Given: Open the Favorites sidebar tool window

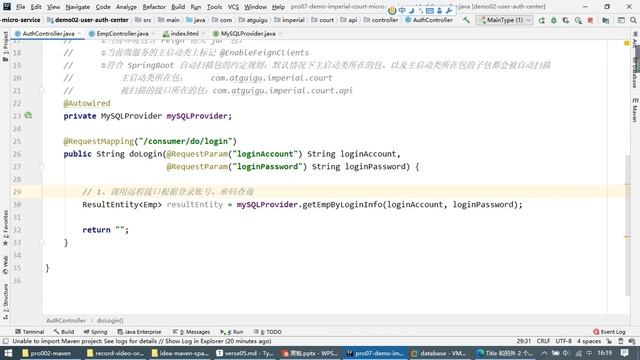Looking at the screenshot, I should (5, 228).
